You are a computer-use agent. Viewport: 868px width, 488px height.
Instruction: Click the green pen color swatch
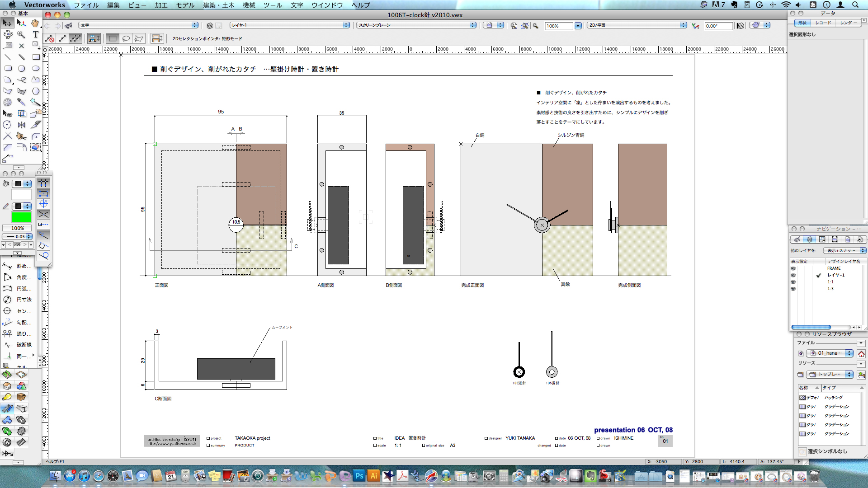[x=21, y=217]
